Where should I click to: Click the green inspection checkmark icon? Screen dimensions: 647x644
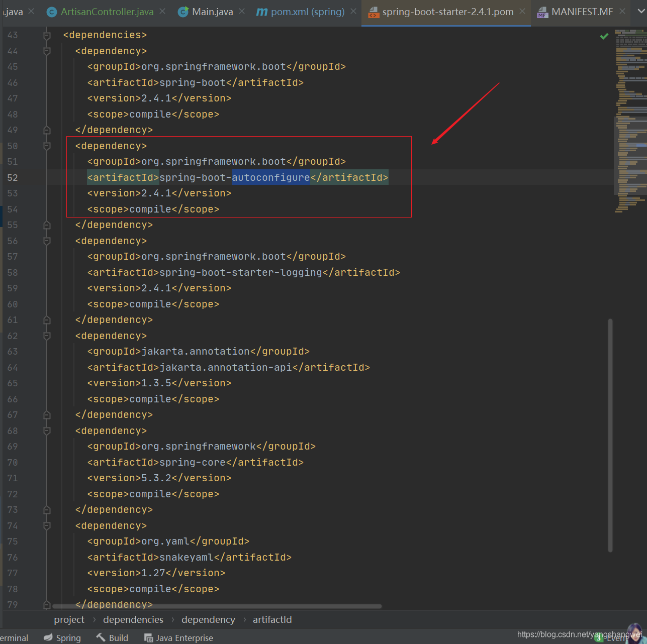click(604, 36)
